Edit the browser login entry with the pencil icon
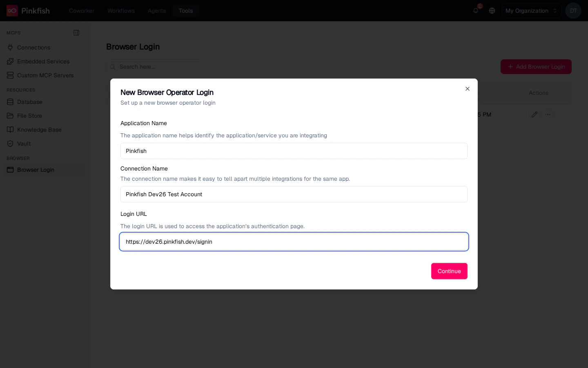 coord(535,114)
